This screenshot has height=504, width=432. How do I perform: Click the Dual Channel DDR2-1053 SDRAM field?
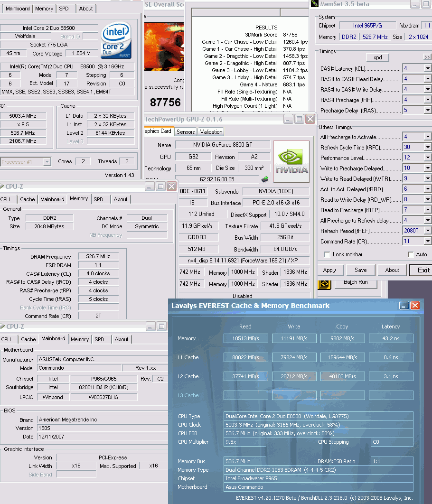tap(318, 470)
